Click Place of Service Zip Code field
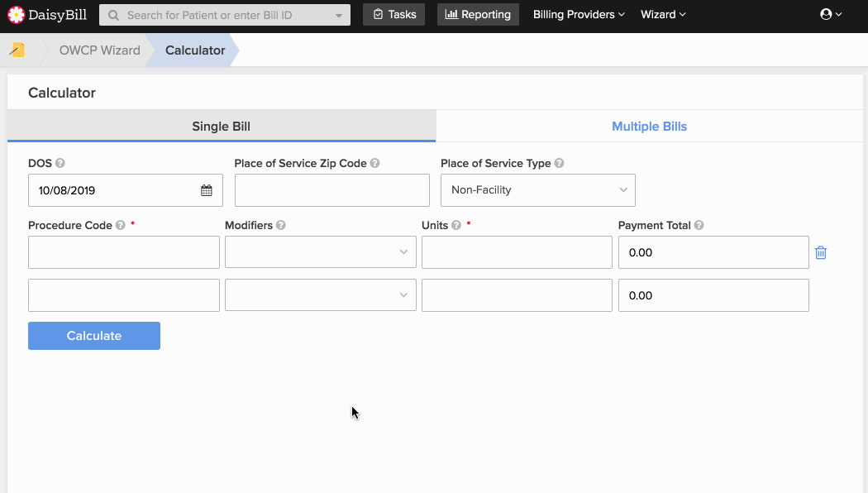 pos(332,190)
